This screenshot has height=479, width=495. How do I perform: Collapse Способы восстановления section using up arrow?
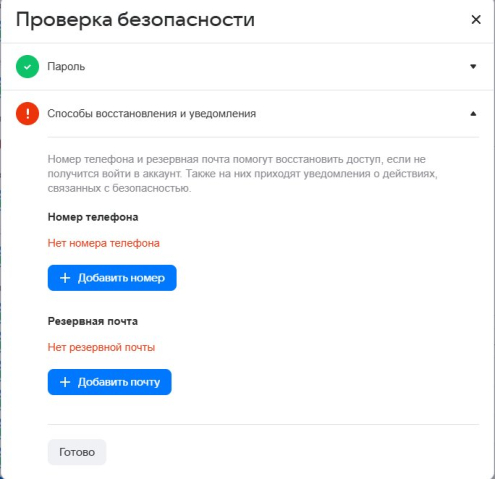coord(473,114)
